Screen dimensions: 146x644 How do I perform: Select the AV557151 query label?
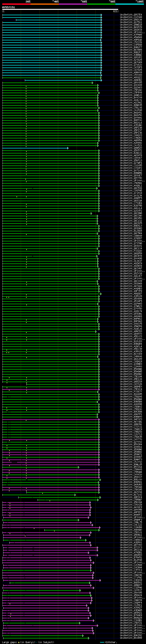click(8, 7)
